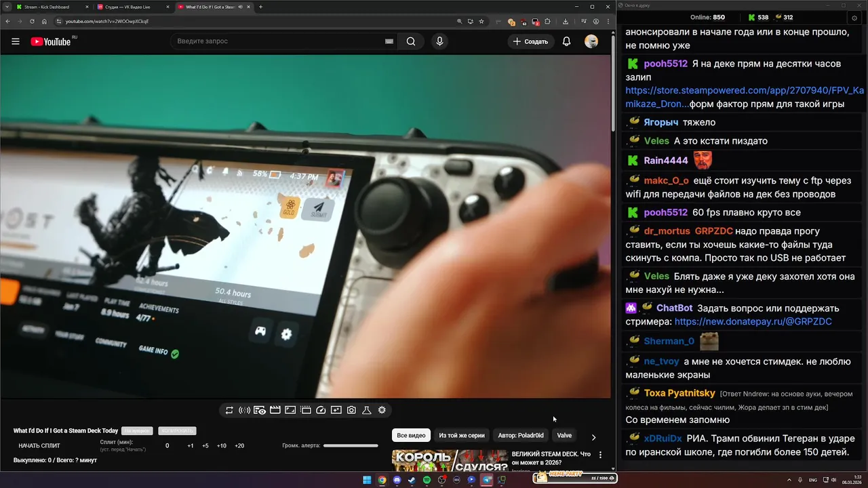
Task: Open Telegram from the taskbar
Action: (486, 480)
